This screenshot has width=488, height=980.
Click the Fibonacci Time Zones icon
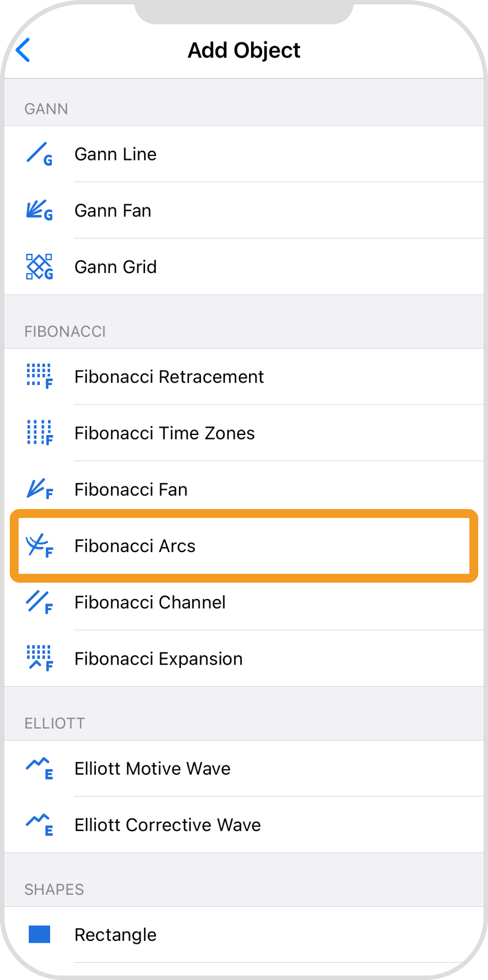coord(39,433)
